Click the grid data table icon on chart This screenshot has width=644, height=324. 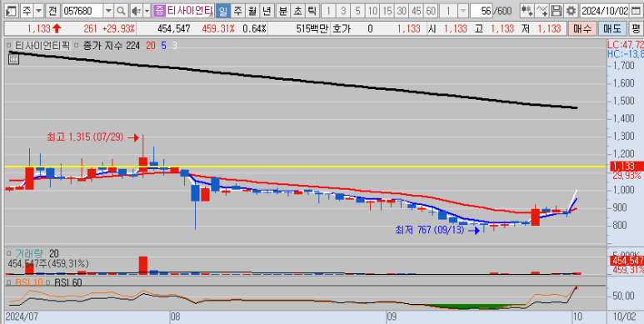point(14,59)
